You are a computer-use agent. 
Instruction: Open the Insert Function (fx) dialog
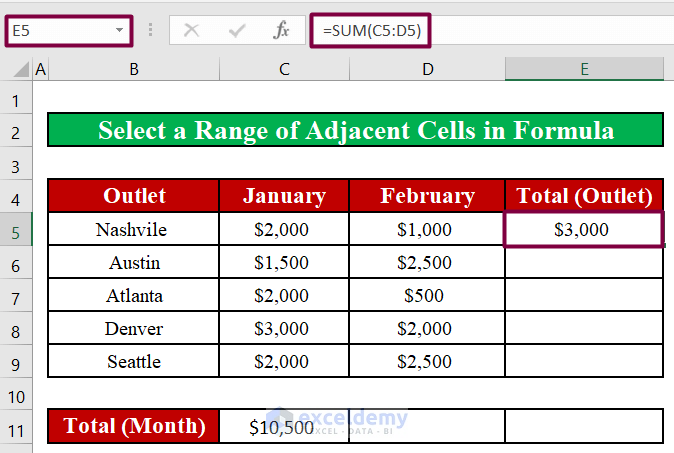tap(282, 30)
